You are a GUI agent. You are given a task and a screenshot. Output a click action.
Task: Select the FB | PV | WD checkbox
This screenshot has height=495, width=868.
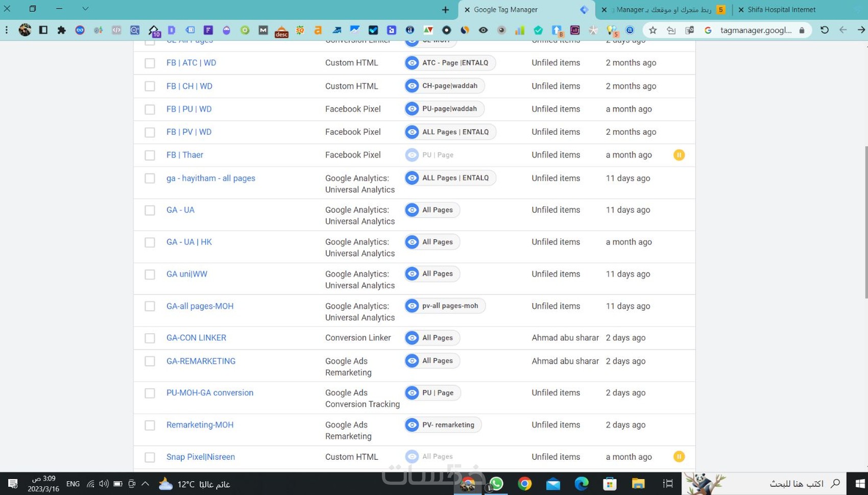pyautogui.click(x=150, y=132)
